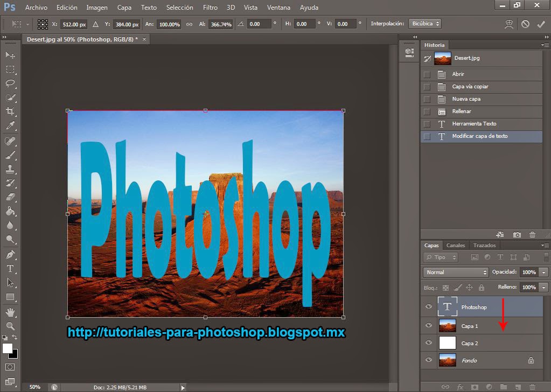Select the Pen tool
The height and width of the screenshot is (392, 551).
coord(10,254)
